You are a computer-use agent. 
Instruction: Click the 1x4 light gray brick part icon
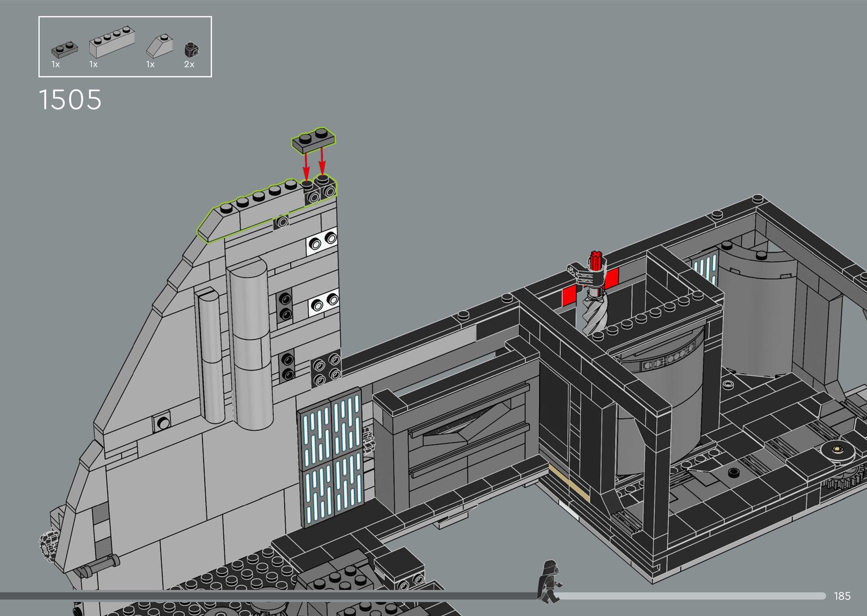(x=111, y=42)
